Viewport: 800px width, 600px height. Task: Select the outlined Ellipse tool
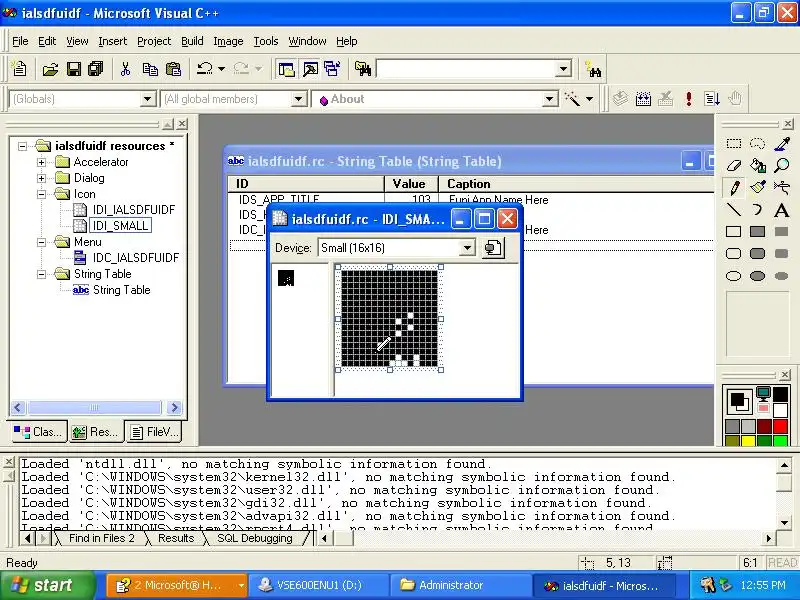click(734, 276)
